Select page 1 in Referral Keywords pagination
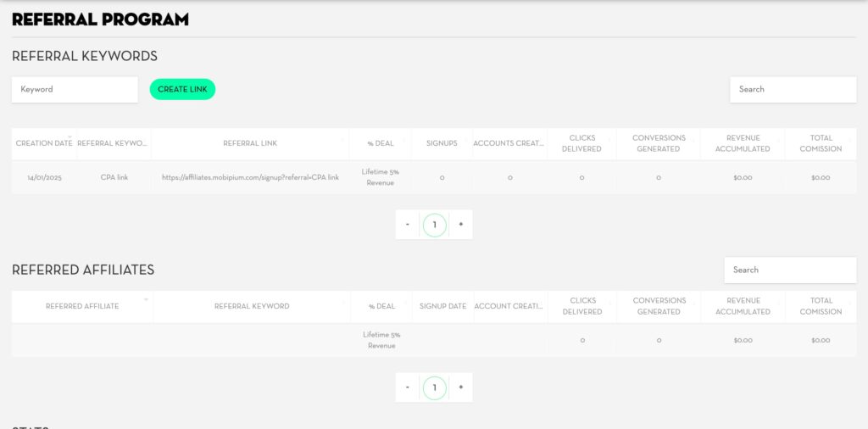Viewport: 868px width, 429px height. pos(435,226)
